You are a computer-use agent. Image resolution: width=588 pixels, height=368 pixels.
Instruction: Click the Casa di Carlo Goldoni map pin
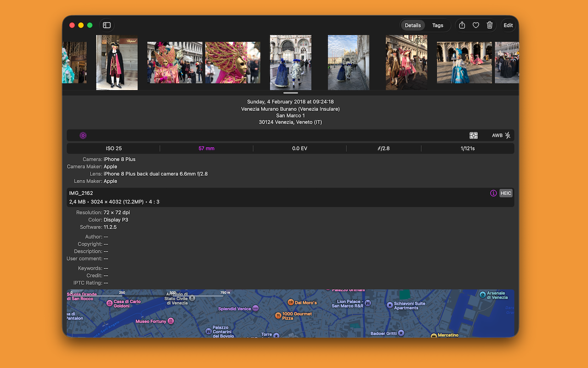click(109, 304)
